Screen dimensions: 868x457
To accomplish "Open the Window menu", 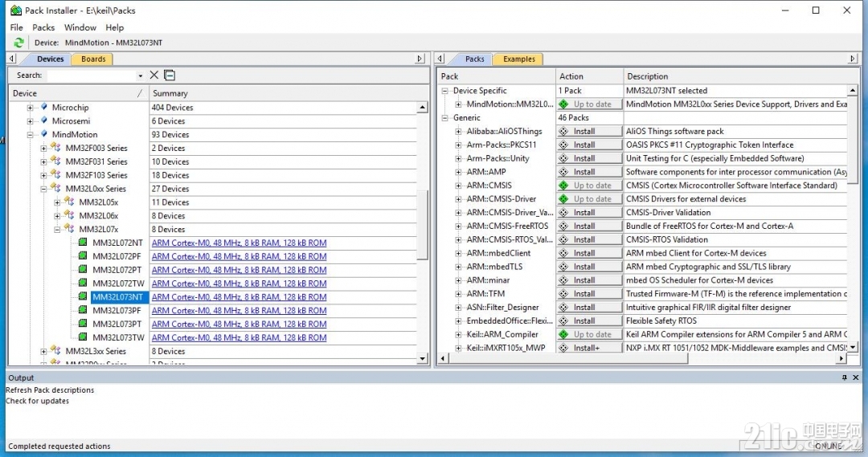I will click(x=80, y=27).
